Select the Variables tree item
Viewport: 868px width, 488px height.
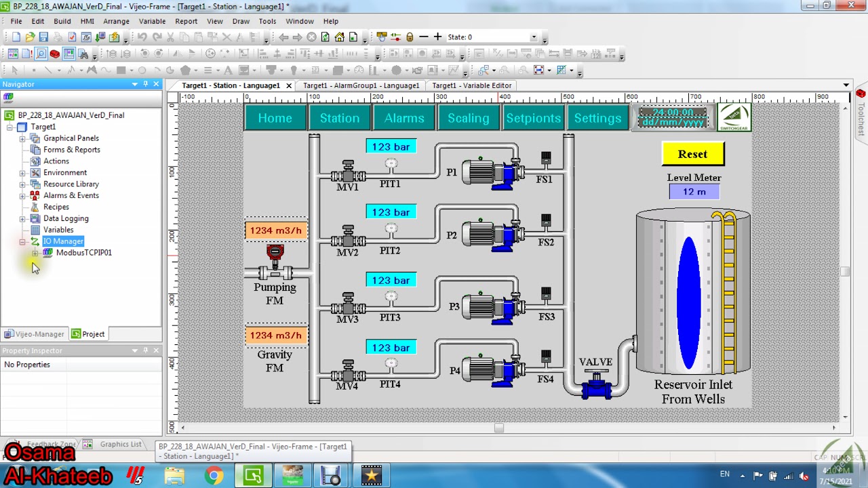pyautogui.click(x=58, y=230)
